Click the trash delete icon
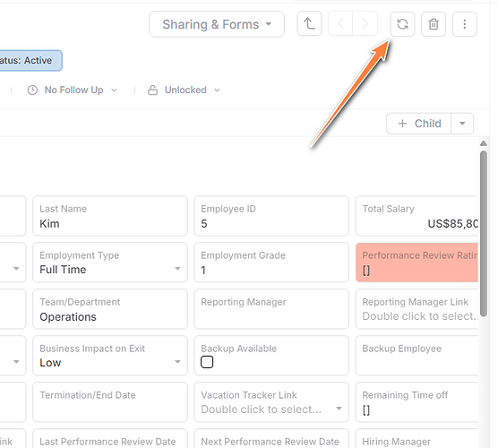Screen dimensions: 498x448 (x=434, y=24)
